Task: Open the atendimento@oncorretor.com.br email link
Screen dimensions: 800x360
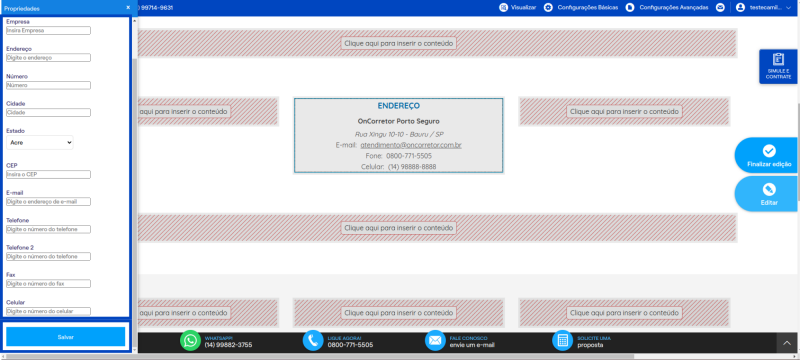Action: [x=411, y=145]
